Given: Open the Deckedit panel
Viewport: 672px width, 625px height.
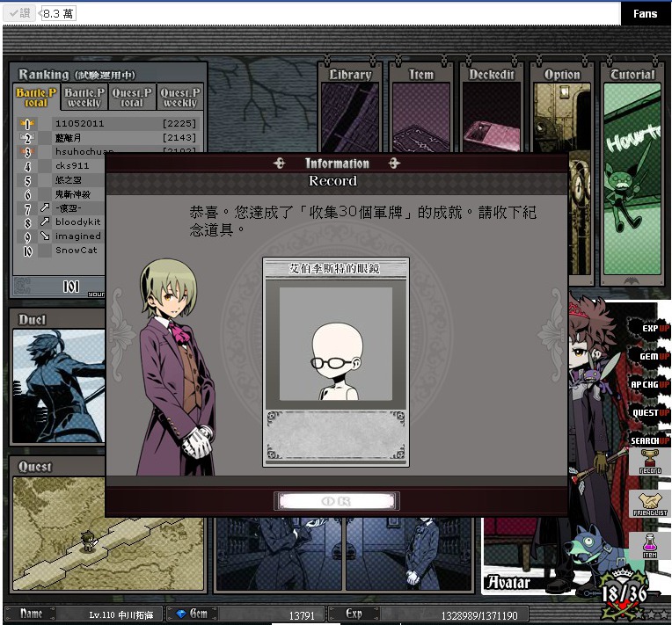Looking at the screenshot, I should pyautogui.click(x=491, y=109).
